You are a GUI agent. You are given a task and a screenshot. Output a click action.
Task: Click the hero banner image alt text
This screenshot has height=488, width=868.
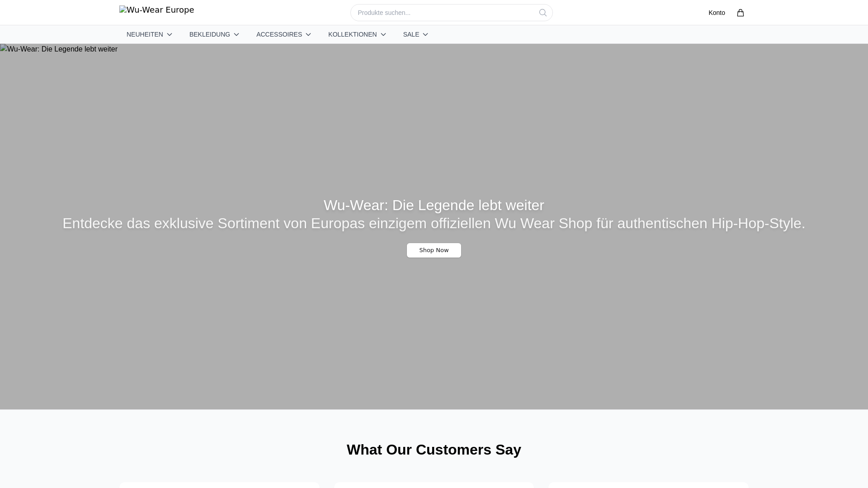[x=59, y=49]
